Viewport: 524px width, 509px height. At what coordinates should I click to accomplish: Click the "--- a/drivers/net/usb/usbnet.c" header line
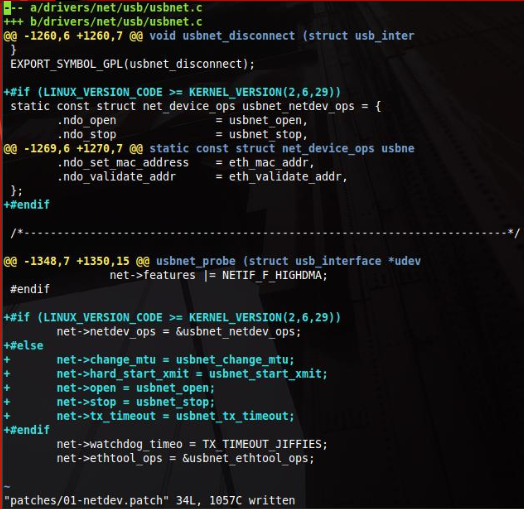(x=103, y=7)
